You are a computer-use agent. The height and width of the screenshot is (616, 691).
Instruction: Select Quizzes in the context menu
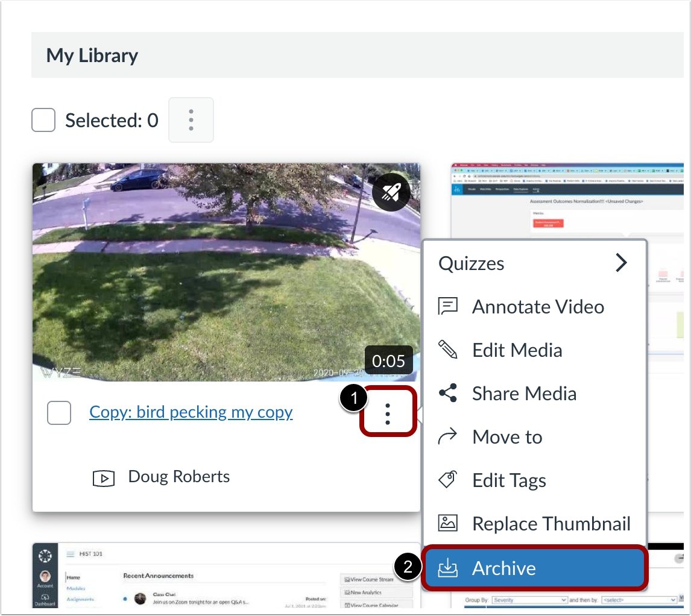click(472, 262)
